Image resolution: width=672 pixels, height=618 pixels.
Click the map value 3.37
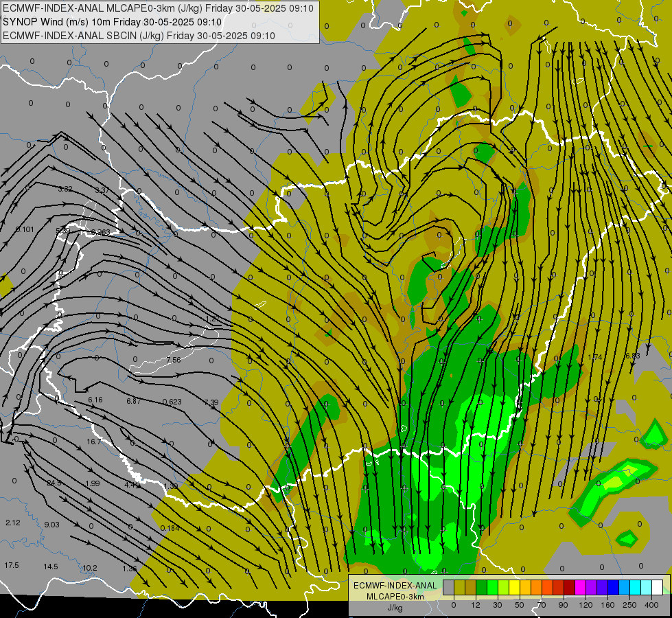pos(102,190)
